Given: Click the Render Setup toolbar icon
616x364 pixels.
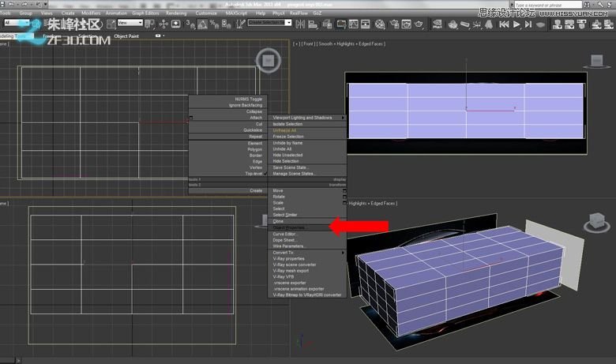Looking at the screenshot, I should tap(393, 24).
